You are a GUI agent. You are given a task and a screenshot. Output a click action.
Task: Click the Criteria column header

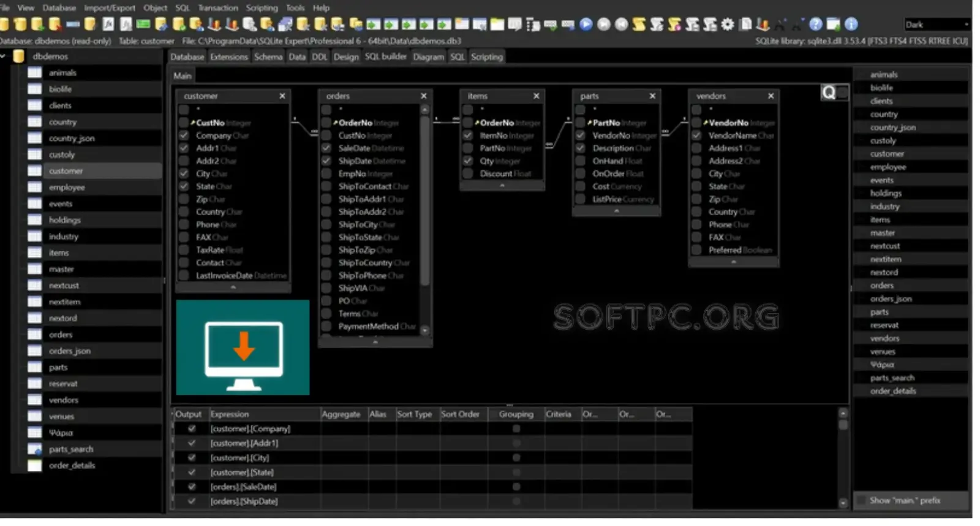tap(562, 414)
